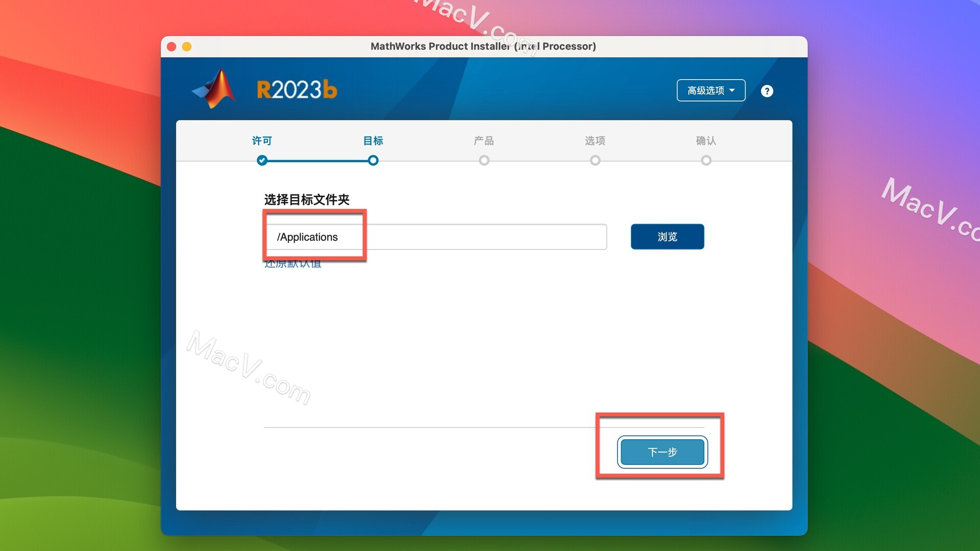Image resolution: width=980 pixels, height=551 pixels.
Task: Click 浏览 to browse folders
Action: [667, 236]
